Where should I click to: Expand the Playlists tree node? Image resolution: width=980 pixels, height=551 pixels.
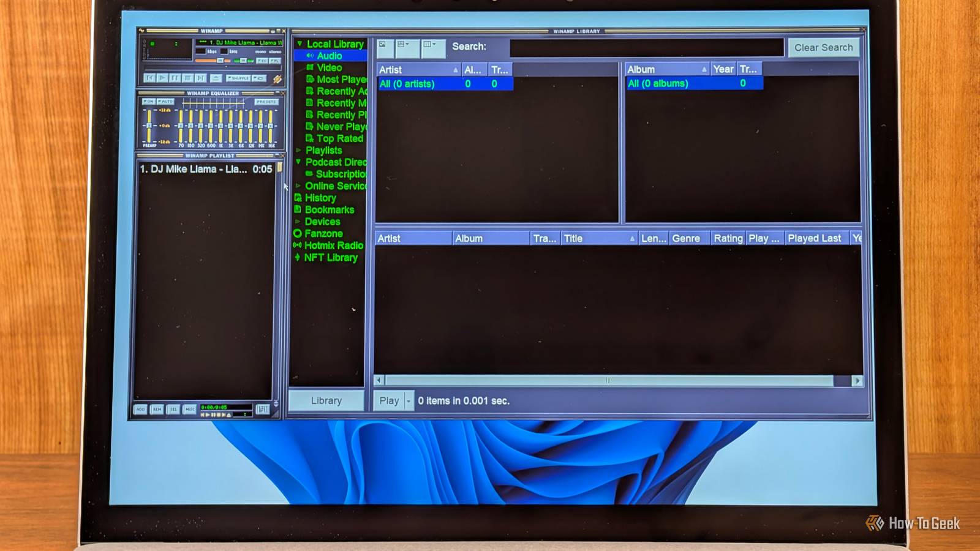click(298, 150)
